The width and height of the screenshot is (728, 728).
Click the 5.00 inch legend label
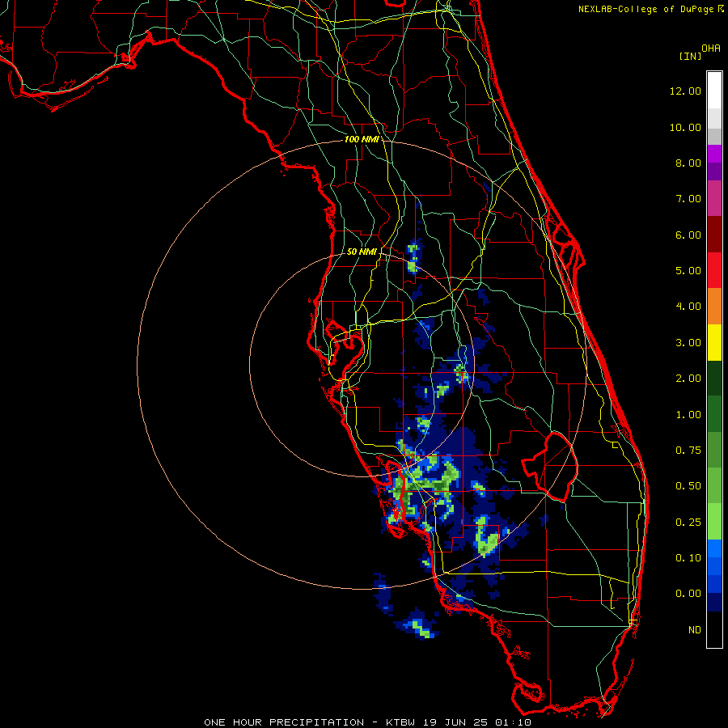click(x=688, y=271)
